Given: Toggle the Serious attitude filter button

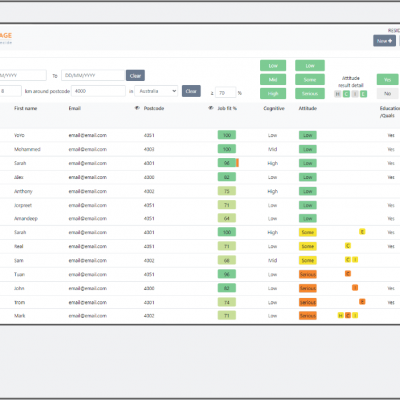Looking at the screenshot, I should tap(310, 94).
